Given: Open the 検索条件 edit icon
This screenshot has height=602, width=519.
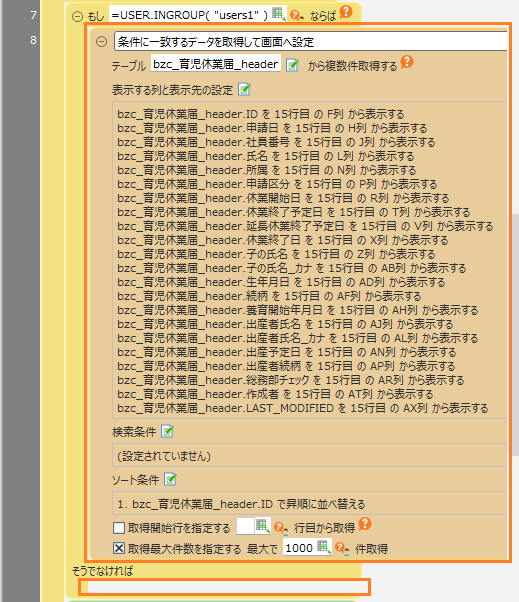Looking at the screenshot, I should [x=167, y=432].
